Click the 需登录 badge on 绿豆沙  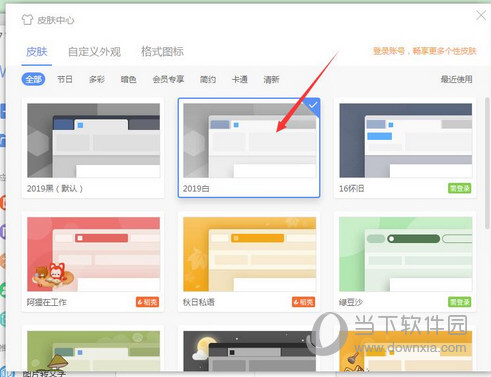(x=460, y=302)
